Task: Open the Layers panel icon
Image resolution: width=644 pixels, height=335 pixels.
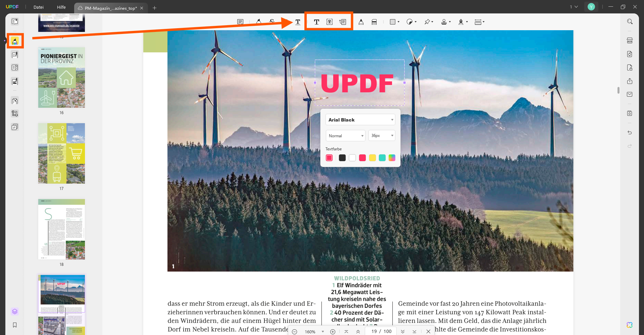Action: click(15, 312)
